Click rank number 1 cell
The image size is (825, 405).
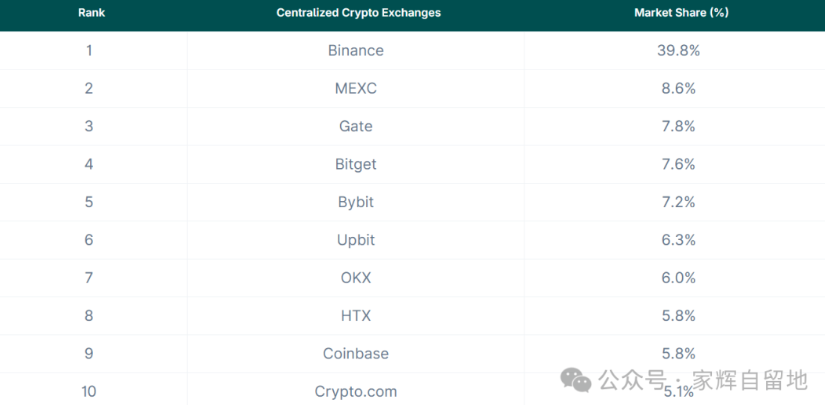[x=89, y=50]
